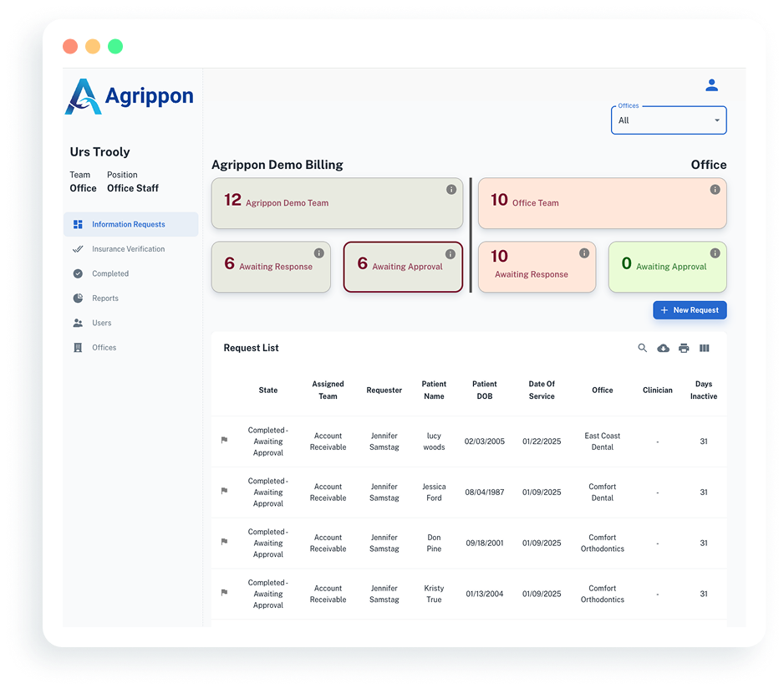The image size is (784, 689).
Task: Open the user profile icon
Action: 711,85
